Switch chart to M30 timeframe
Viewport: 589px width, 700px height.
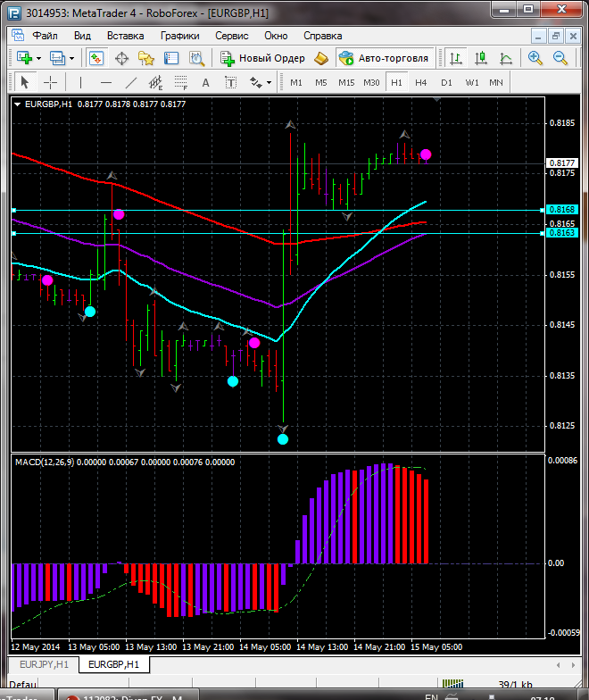[371, 82]
